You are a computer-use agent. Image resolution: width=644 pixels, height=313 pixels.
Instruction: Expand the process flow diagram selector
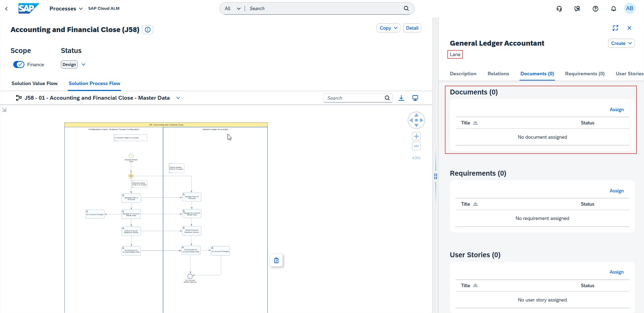tap(178, 98)
